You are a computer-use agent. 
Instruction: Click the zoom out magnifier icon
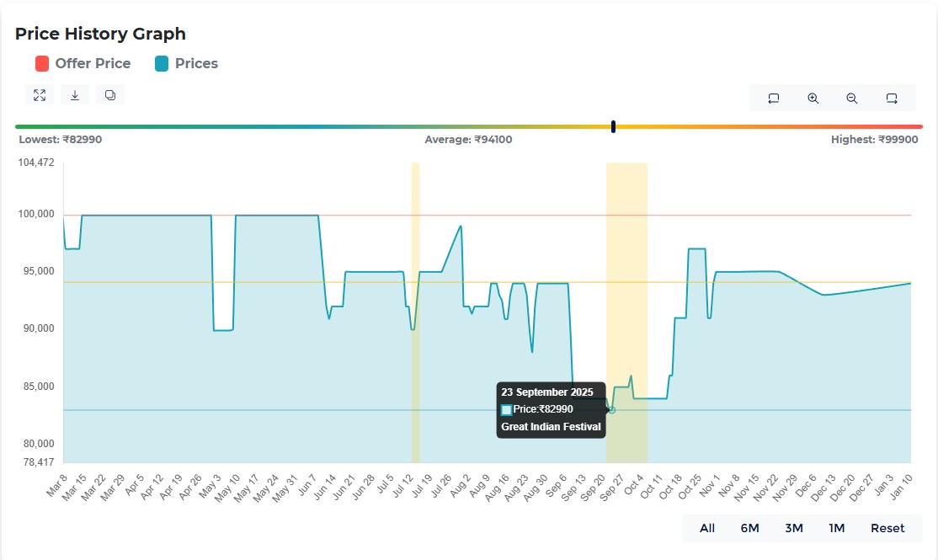coord(851,98)
